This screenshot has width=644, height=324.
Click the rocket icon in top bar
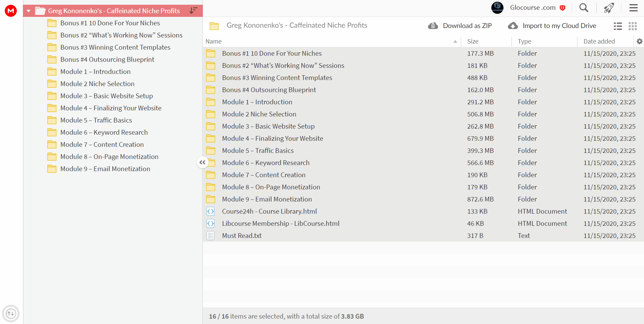click(x=609, y=8)
